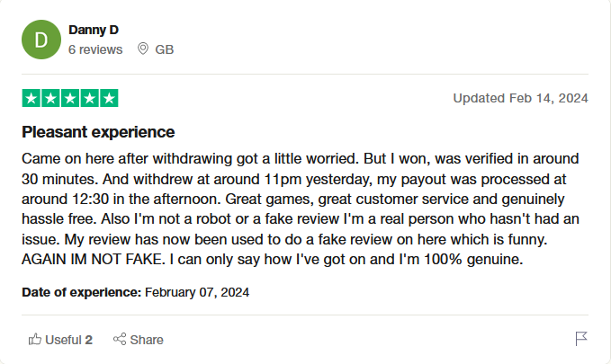The width and height of the screenshot is (611, 364).
Task: Click the fourth green rating star
Action: 89,98
